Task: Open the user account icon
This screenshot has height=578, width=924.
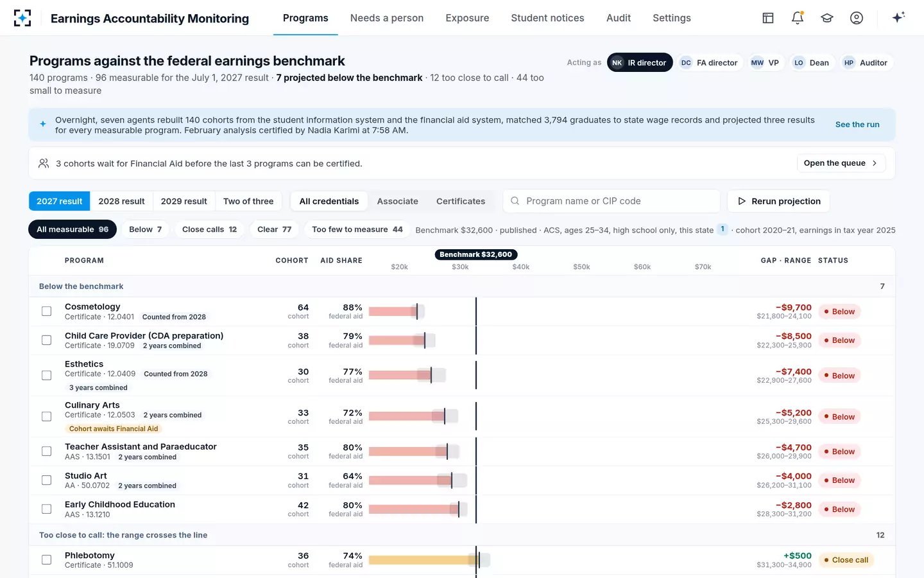Action: pos(857,18)
